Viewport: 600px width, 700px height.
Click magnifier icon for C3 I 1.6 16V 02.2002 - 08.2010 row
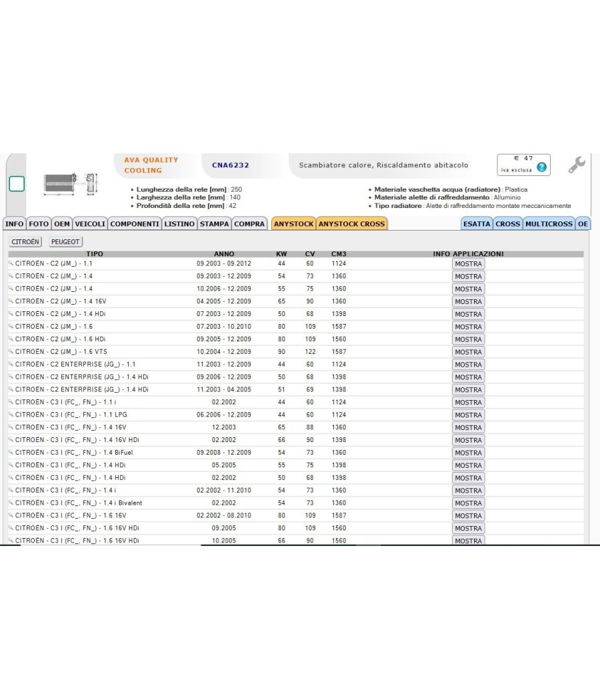11,515
